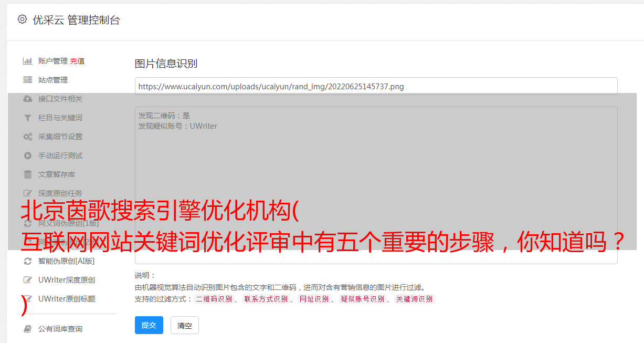Open UWriter深度原创 menu item
644x343 pixels.
[67, 280]
